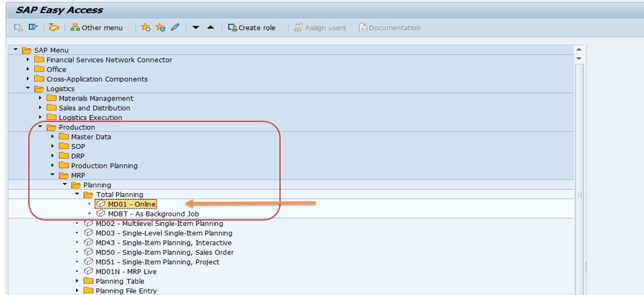Expand Production Planning folder arrow
The width and height of the screenshot is (644, 295).
(52, 166)
